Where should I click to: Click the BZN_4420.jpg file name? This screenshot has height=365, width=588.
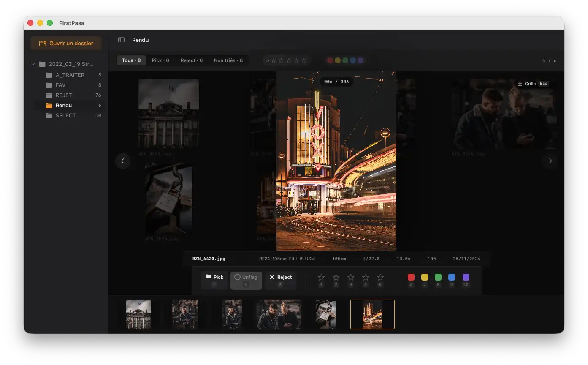pos(209,259)
